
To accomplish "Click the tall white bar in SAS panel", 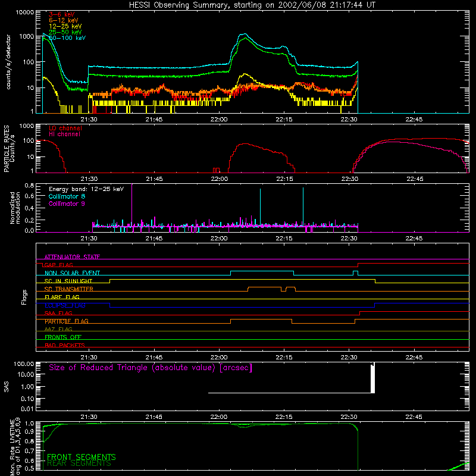I will tap(373, 378).
